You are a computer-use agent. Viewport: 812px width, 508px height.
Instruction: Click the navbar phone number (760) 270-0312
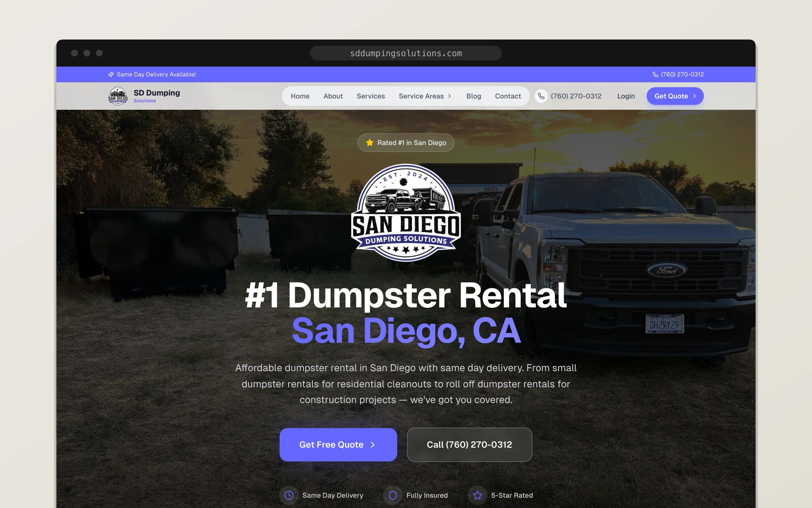coord(576,96)
